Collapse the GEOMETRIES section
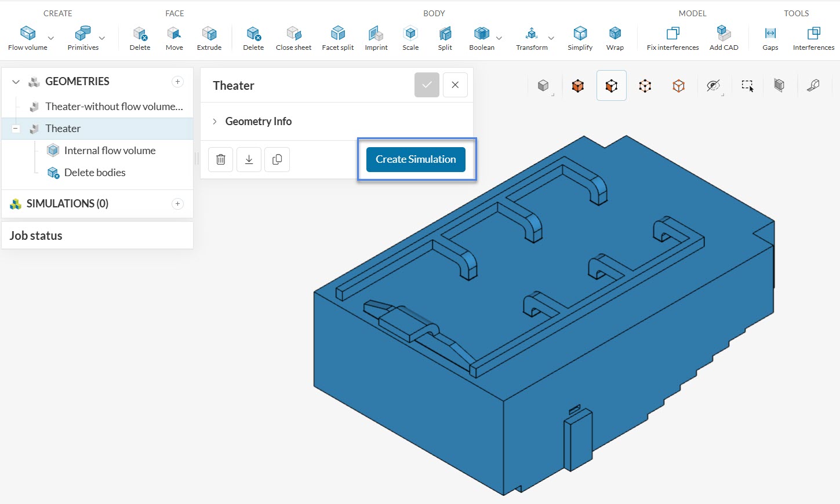The height and width of the screenshot is (504, 840). click(x=16, y=82)
